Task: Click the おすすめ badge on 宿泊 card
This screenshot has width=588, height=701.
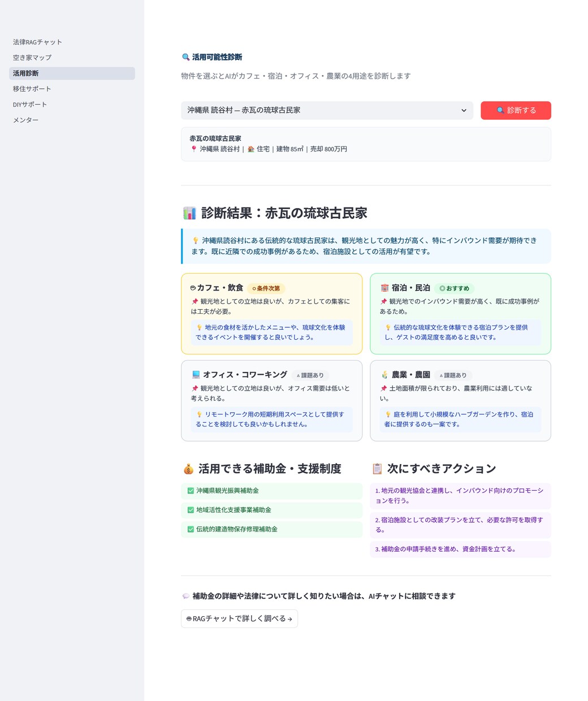Action: coord(454,288)
